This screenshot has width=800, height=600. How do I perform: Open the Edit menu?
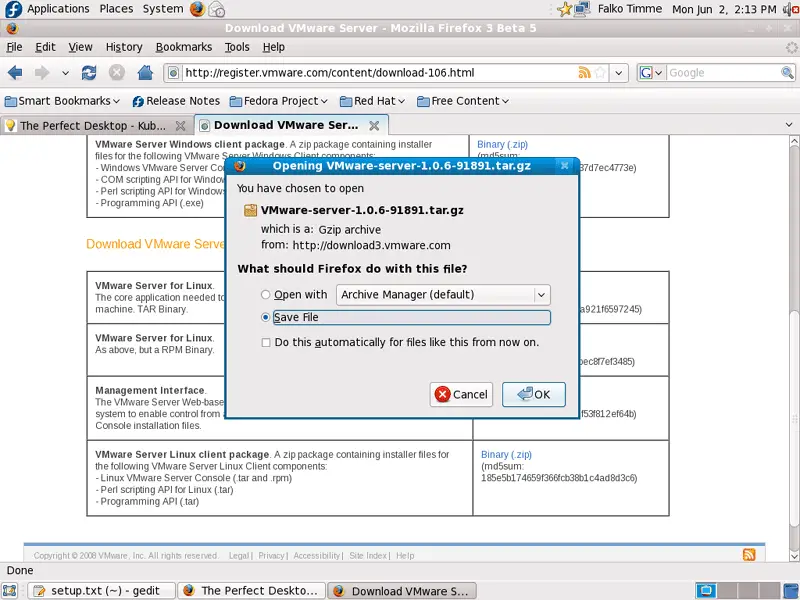tap(45, 47)
